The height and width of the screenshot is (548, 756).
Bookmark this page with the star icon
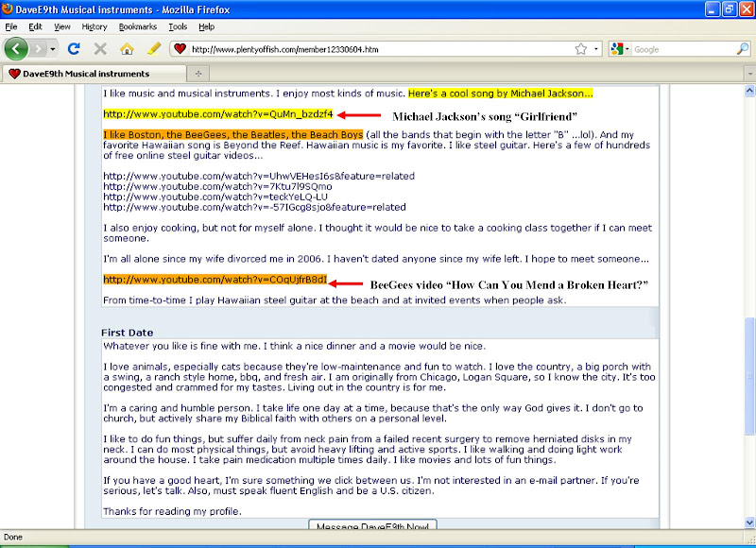(x=581, y=49)
